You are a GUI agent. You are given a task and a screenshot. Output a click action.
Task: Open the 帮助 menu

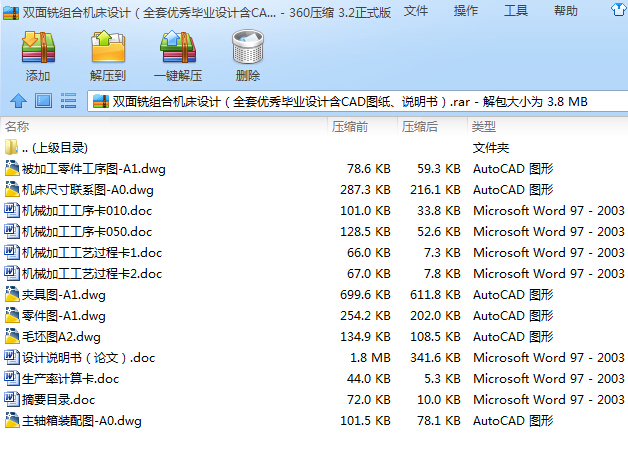[x=566, y=11]
